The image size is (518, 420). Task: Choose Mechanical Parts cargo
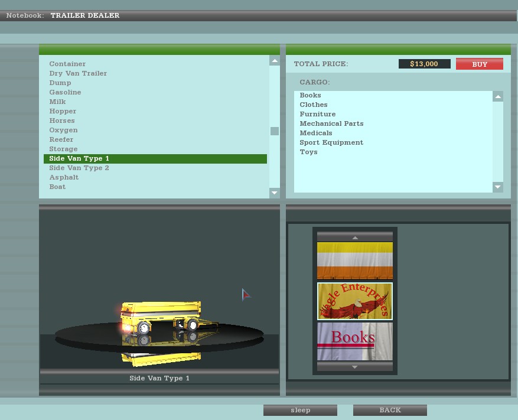point(331,123)
